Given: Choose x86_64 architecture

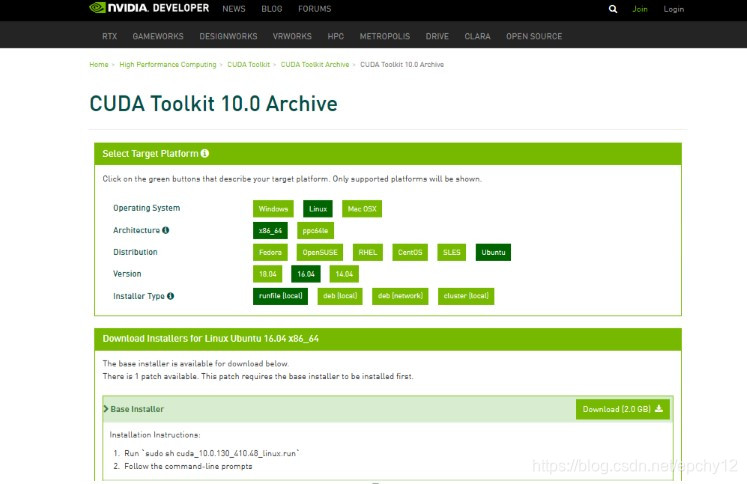Looking at the screenshot, I should (x=270, y=231).
